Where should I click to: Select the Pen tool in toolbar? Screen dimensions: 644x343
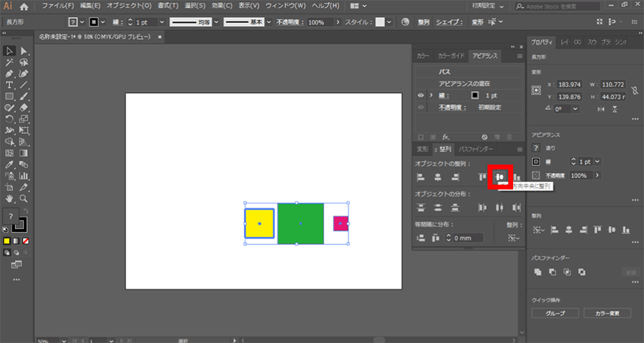tap(9, 74)
